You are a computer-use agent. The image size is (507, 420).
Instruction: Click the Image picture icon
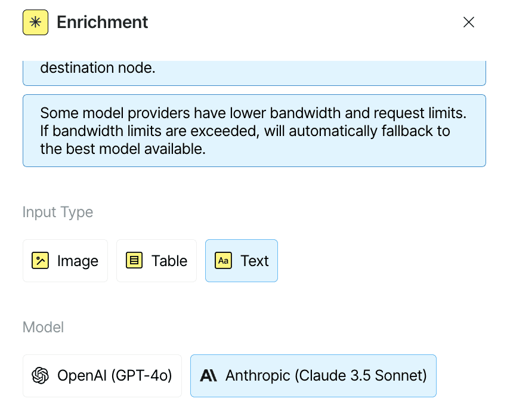40,261
